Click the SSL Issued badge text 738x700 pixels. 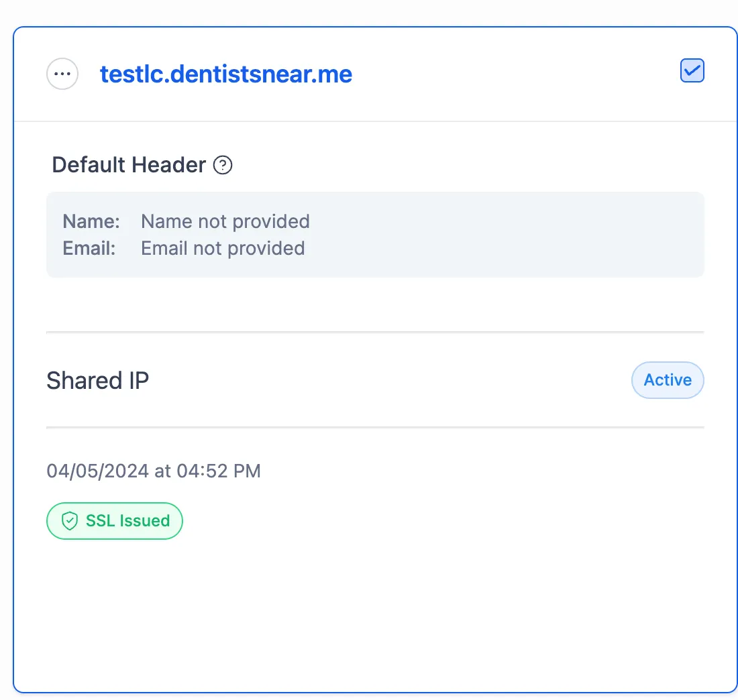127,521
